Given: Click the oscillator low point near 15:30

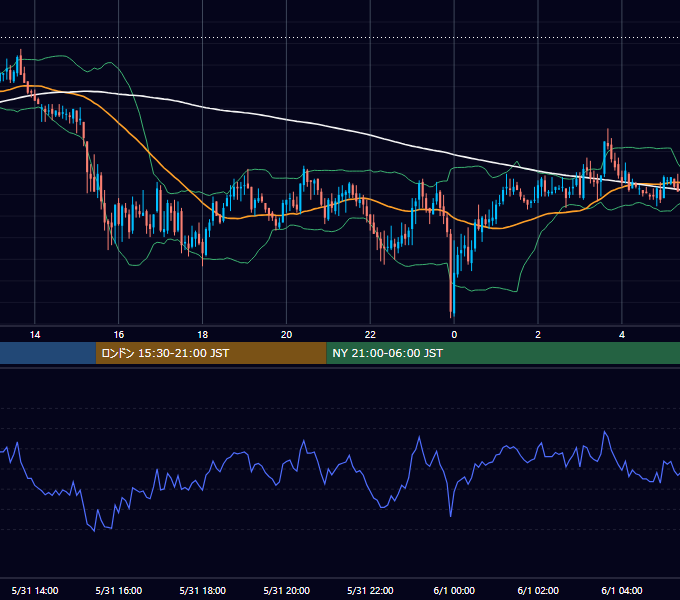Looking at the screenshot, I should pyautogui.click(x=94, y=531).
